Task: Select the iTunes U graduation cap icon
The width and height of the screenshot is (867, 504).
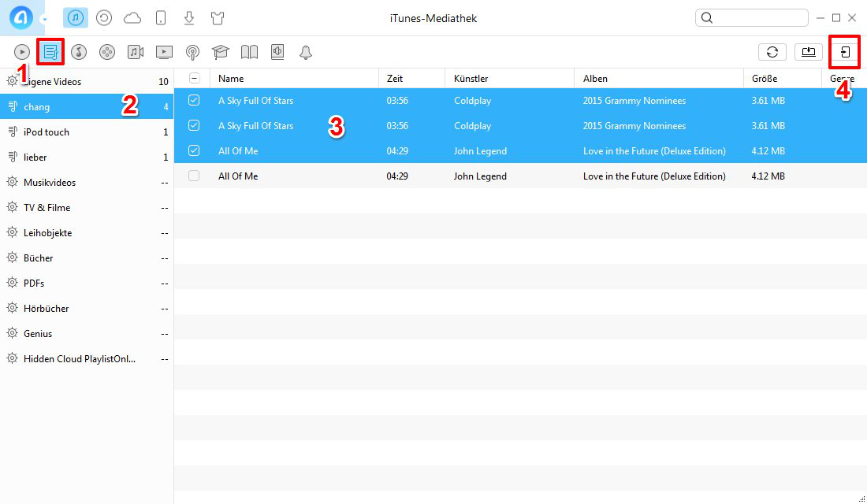Action: click(221, 52)
